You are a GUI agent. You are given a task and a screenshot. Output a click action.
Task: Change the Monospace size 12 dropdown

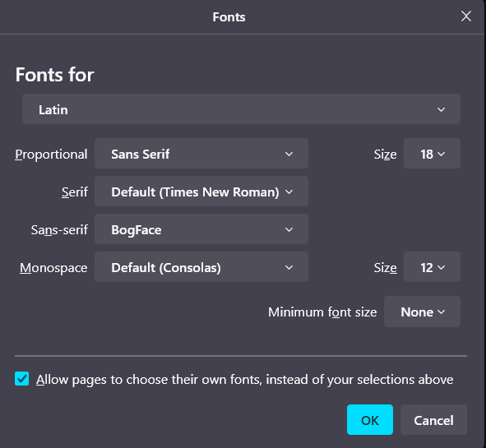[x=432, y=267]
